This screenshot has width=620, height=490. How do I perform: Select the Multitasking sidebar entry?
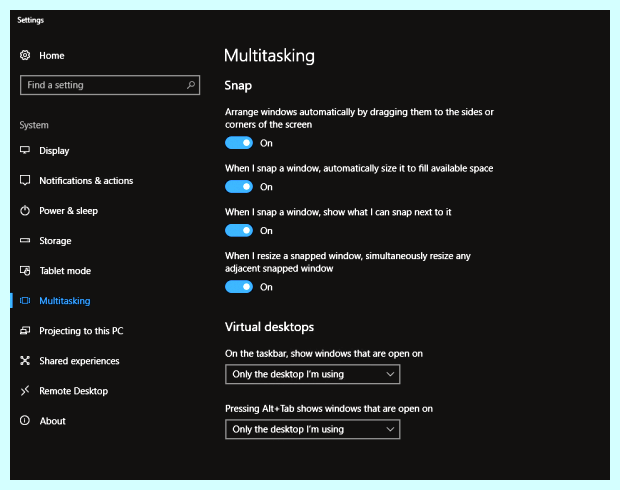(x=65, y=301)
